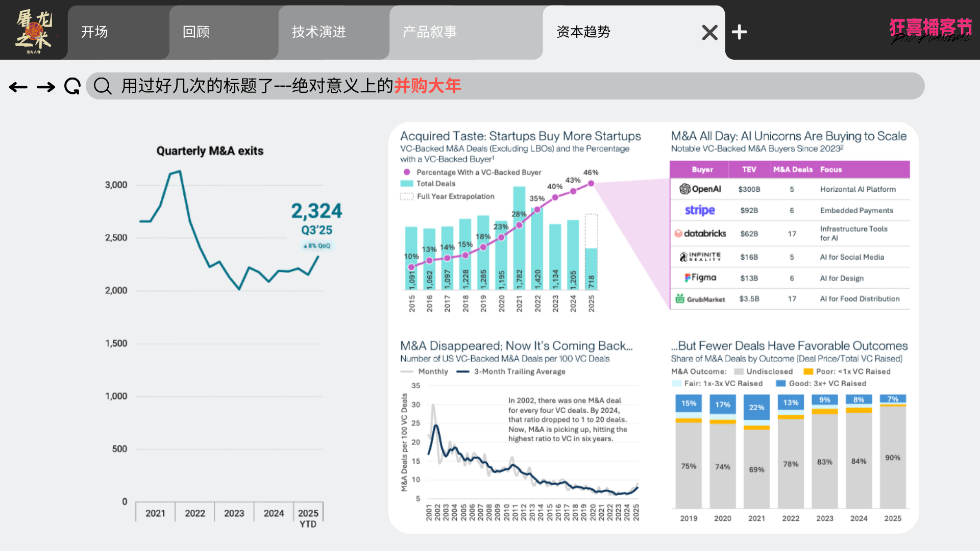Select the 产品叙事 tab
Image resolution: width=980 pixels, height=551 pixels.
430,32
